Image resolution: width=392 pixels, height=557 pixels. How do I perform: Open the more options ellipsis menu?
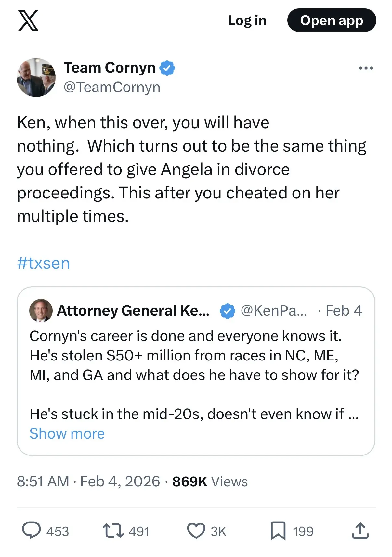366,68
